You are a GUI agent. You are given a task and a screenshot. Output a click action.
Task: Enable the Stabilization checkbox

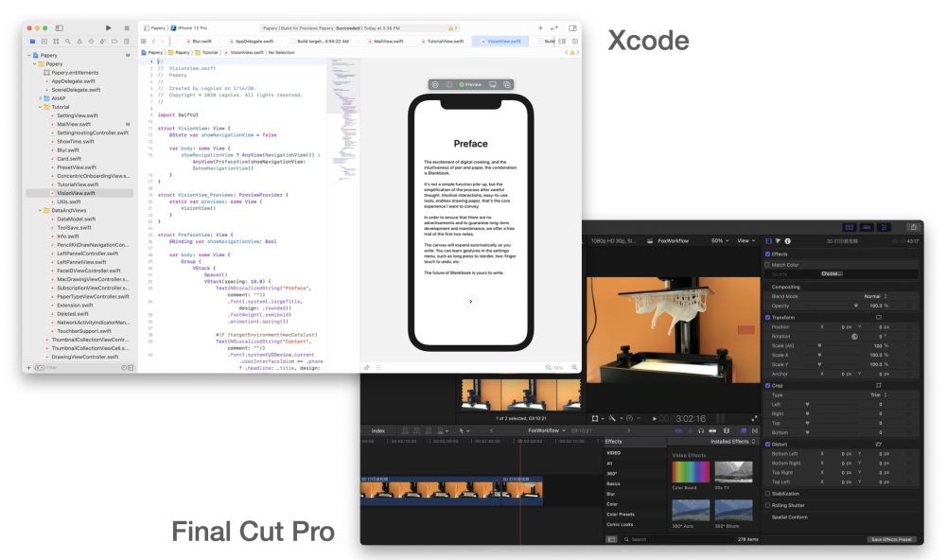768,494
